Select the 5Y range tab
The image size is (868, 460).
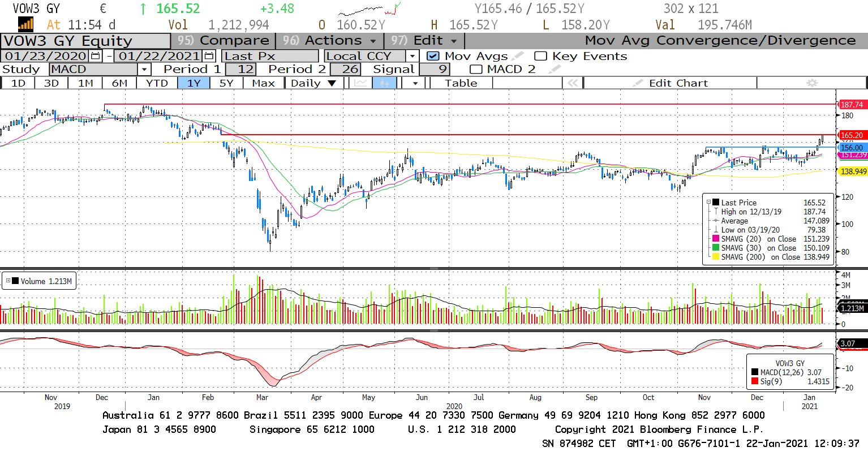[x=226, y=83]
